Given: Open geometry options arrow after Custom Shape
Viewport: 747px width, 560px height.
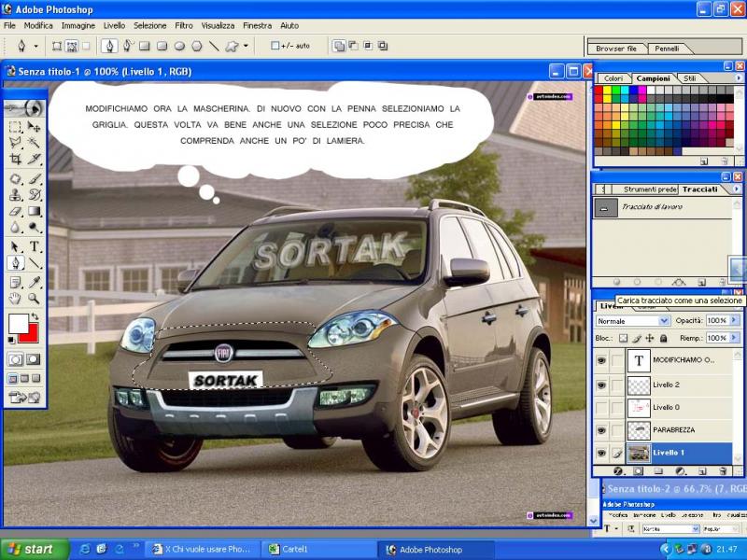Looking at the screenshot, I should [x=246, y=46].
